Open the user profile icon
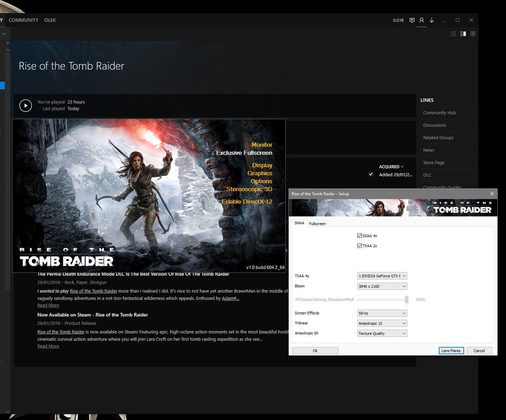The width and height of the screenshot is (506, 420). point(421,20)
